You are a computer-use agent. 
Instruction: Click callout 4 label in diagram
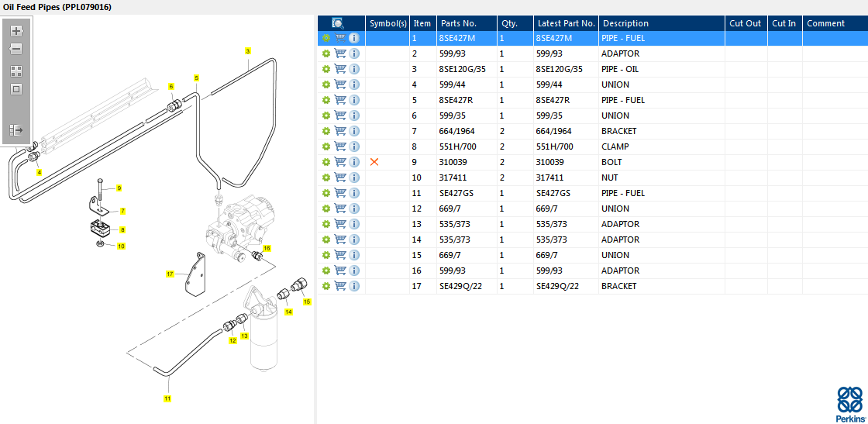(40, 173)
